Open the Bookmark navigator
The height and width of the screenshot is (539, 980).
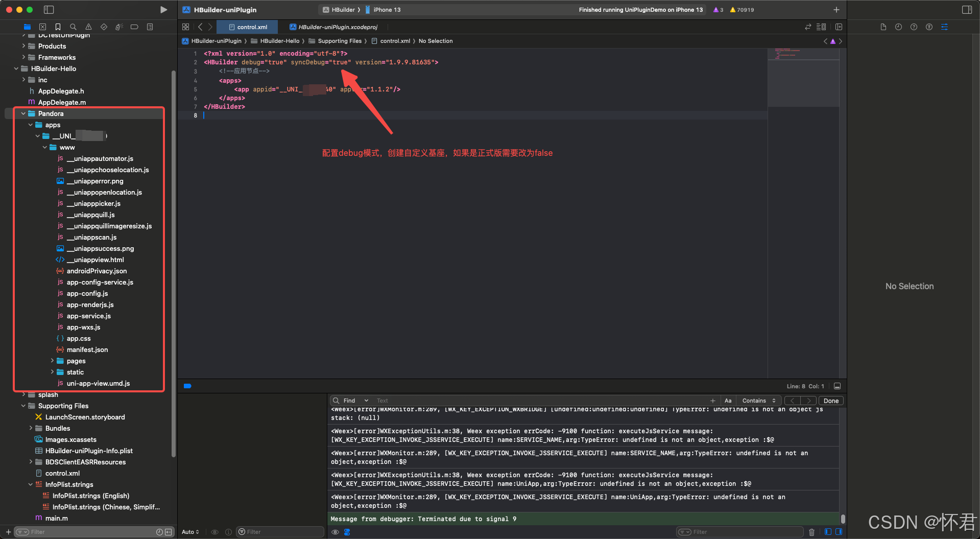tap(58, 27)
